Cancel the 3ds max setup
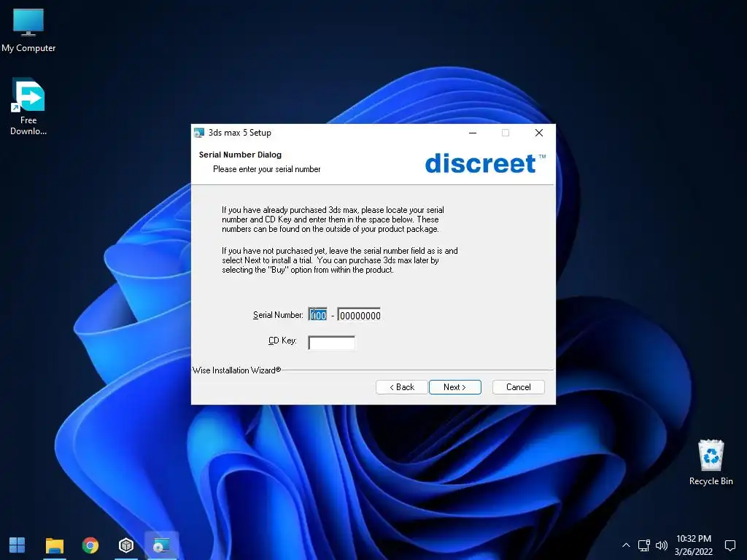This screenshot has height=560, width=747. [x=519, y=387]
